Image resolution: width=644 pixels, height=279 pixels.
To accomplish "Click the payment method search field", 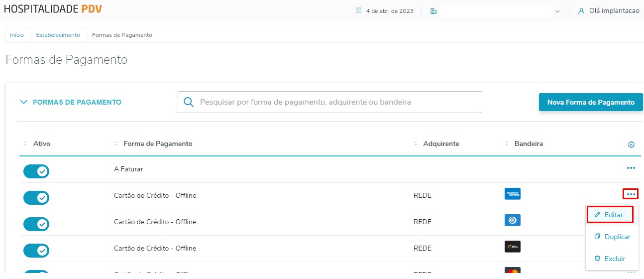I will pos(330,102).
